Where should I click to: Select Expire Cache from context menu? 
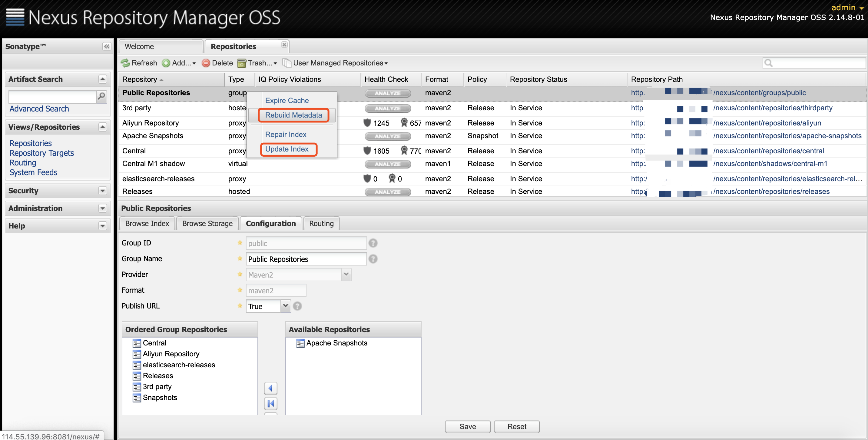click(x=287, y=101)
